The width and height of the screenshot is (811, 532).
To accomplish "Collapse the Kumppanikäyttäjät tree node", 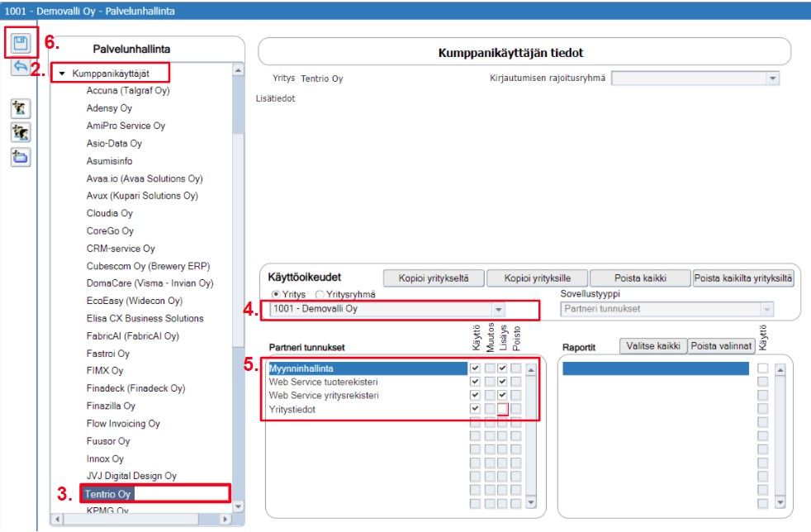I will tap(62, 74).
